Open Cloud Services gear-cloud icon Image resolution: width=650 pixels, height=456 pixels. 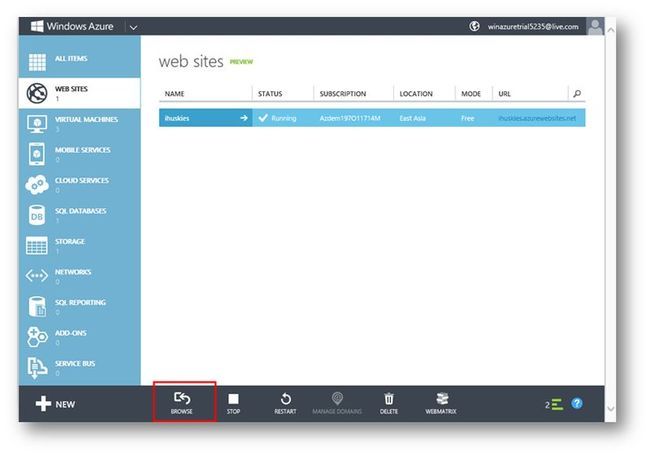[37, 184]
